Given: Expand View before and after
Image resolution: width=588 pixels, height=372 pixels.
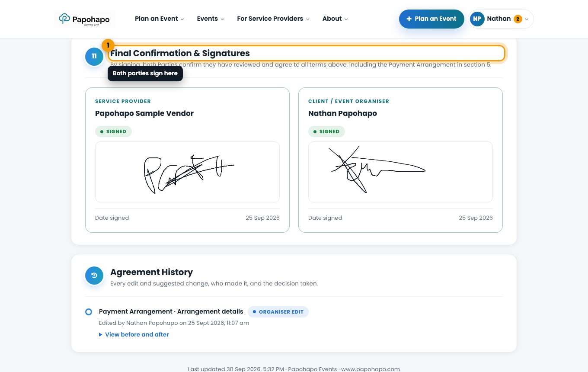Looking at the screenshot, I should point(134,334).
